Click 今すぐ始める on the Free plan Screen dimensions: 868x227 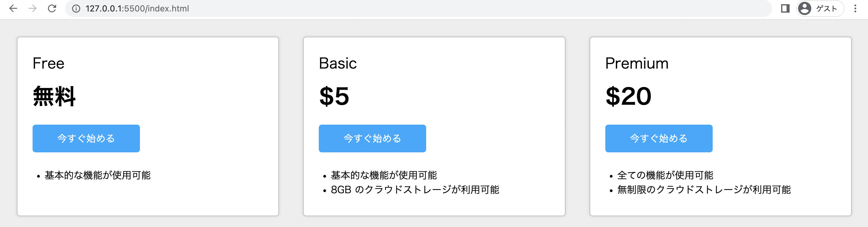tap(86, 138)
